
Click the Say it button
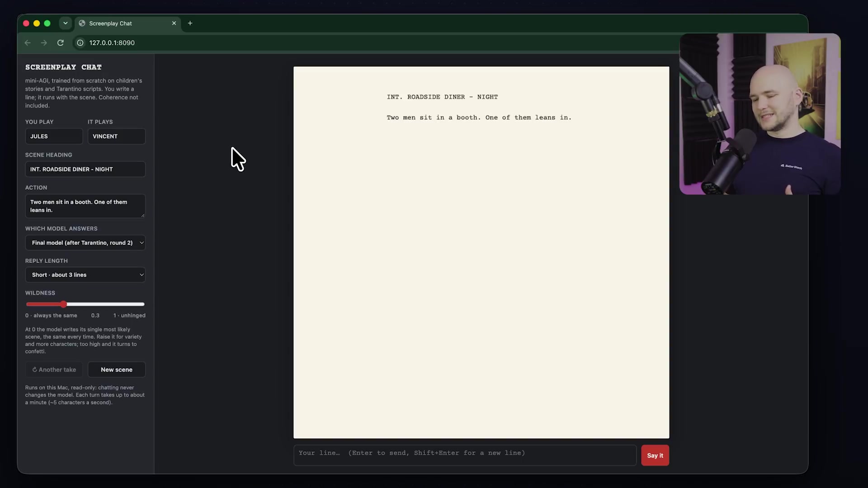655,455
